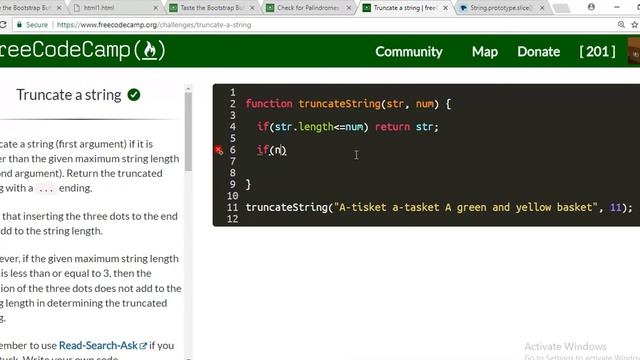Click line number 4 in the editor gutter
This screenshot has width=640, height=360.
pos(232,127)
